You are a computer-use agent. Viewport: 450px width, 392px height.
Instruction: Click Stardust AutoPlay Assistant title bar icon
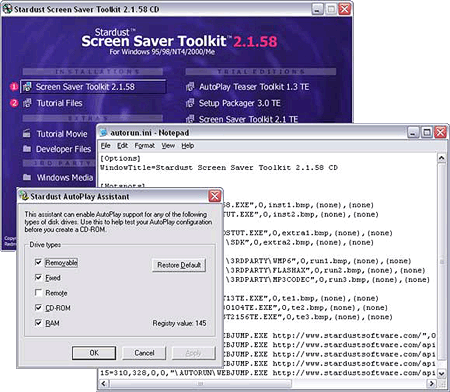(24, 196)
